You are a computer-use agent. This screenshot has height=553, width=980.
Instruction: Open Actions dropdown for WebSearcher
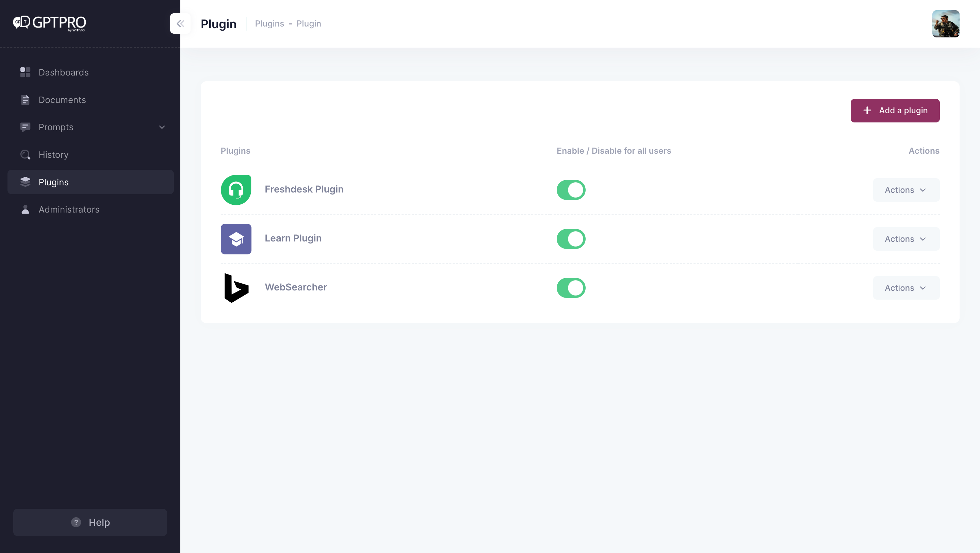tap(905, 288)
